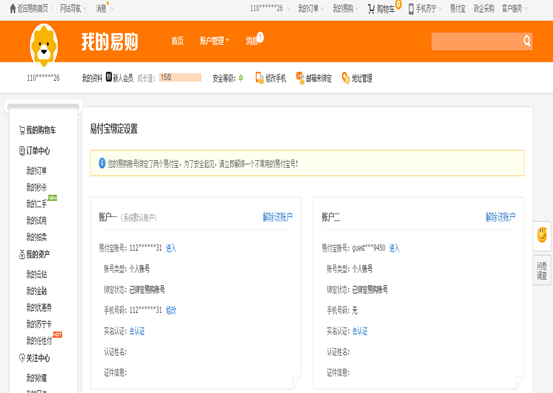
Task: Click the modify phone icon
Action: click(x=259, y=78)
